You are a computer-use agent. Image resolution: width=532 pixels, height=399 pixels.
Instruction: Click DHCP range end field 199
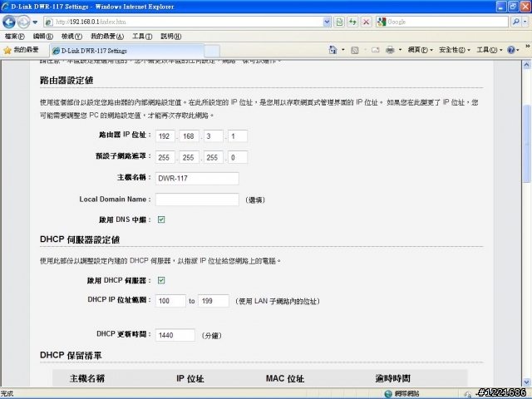coord(214,301)
